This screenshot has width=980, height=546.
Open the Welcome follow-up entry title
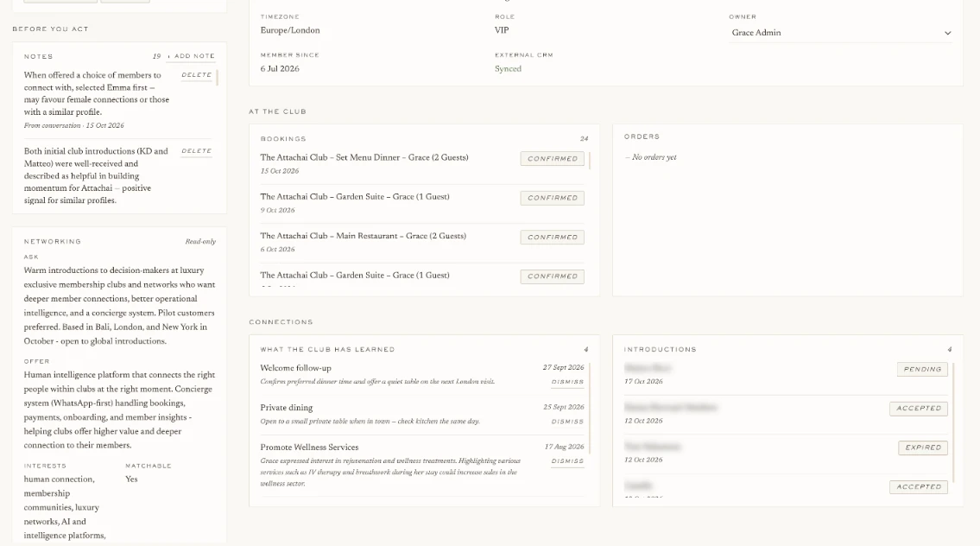point(295,368)
